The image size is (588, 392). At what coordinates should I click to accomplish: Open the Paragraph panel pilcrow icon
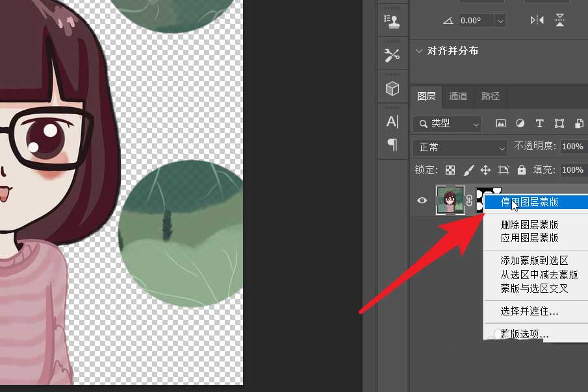pos(392,144)
